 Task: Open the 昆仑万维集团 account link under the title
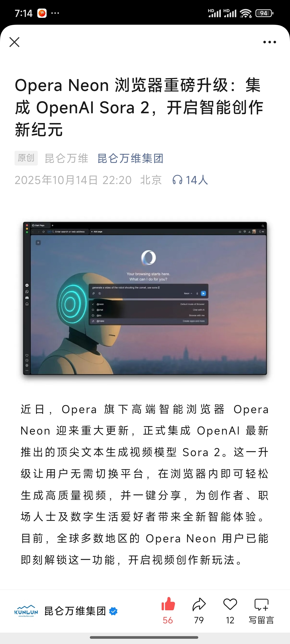click(x=130, y=158)
